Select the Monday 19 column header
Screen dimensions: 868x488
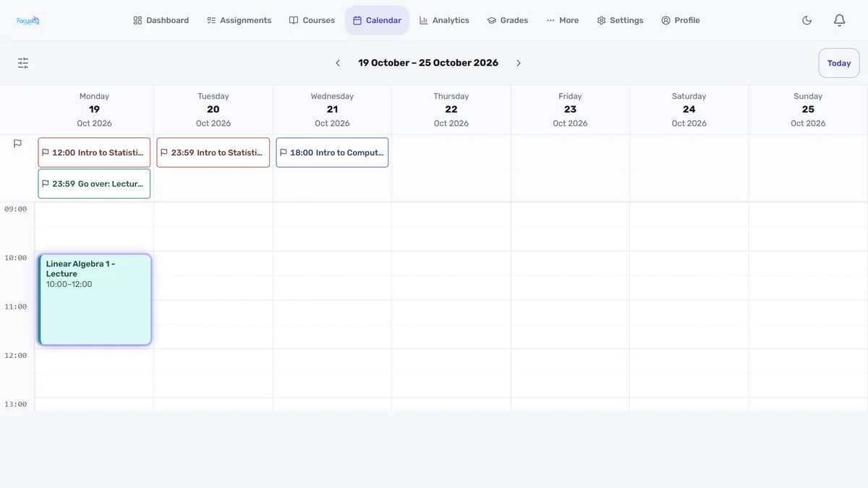click(x=94, y=110)
